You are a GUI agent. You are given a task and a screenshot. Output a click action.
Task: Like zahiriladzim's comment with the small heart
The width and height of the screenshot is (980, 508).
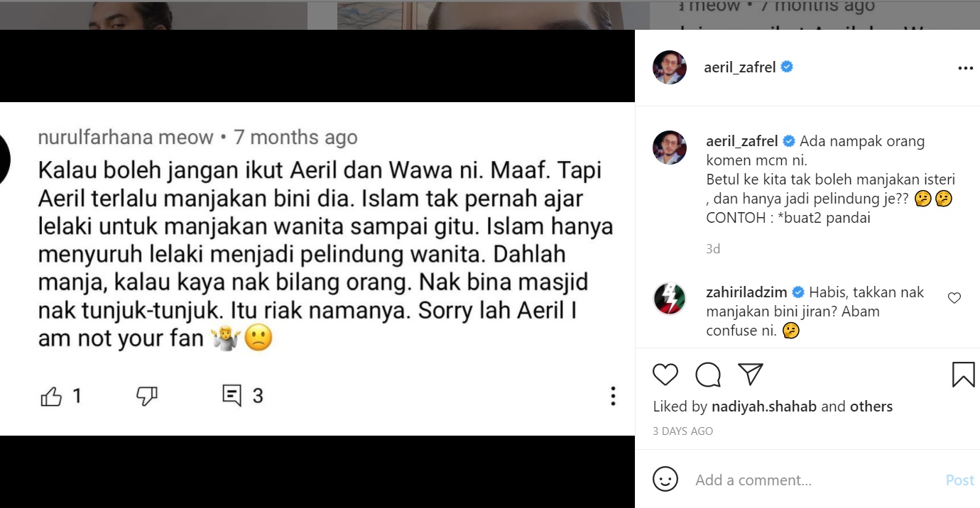coord(954,298)
